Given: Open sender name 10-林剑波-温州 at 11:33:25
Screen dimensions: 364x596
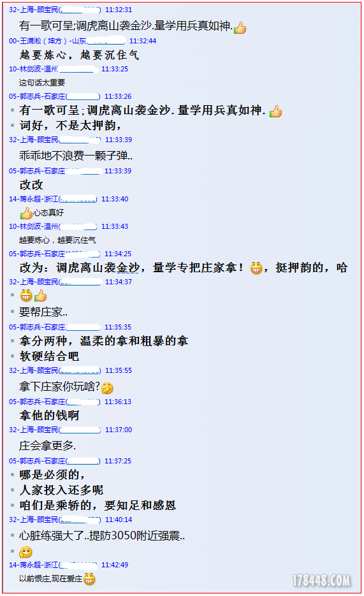Looking at the screenshot, I should (x=33, y=69).
